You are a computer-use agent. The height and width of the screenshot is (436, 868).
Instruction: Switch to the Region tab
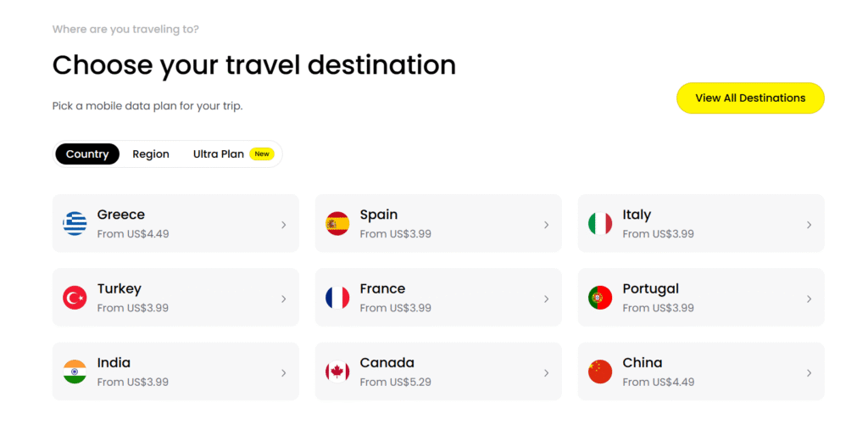click(151, 154)
